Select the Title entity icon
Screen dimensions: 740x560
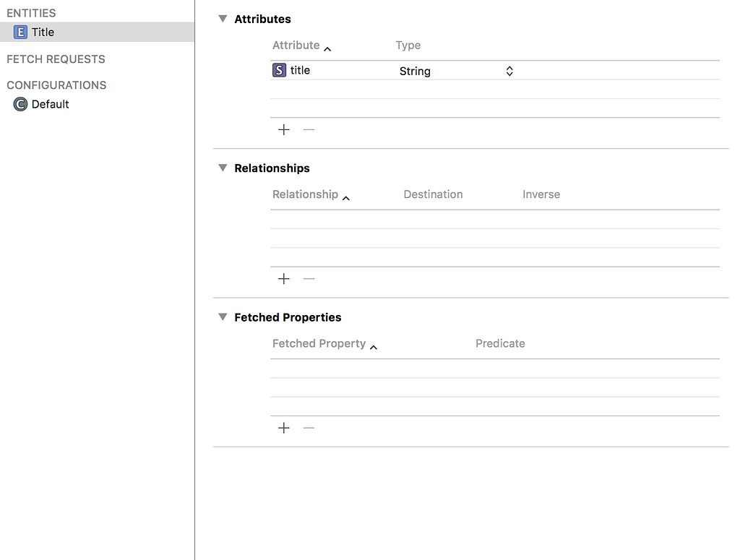[20, 32]
